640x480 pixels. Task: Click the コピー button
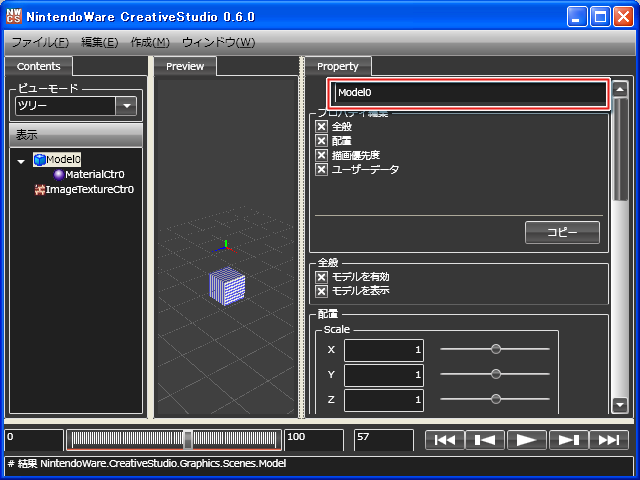pos(562,232)
